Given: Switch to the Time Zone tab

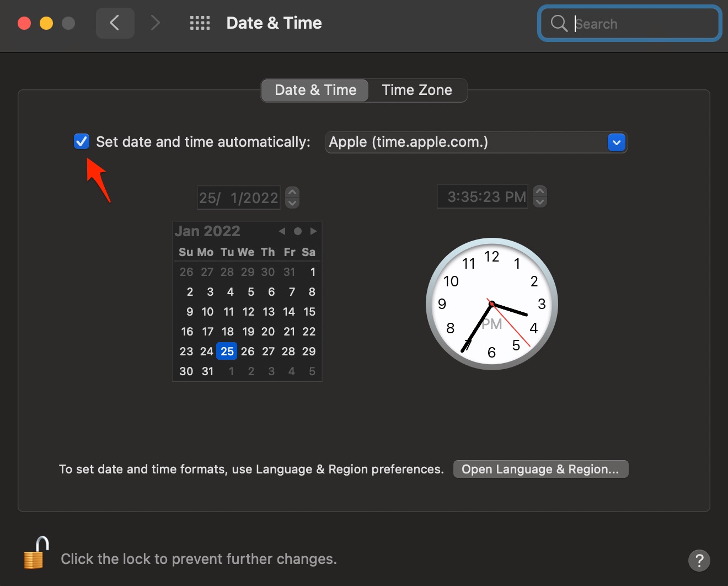Looking at the screenshot, I should point(416,90).
